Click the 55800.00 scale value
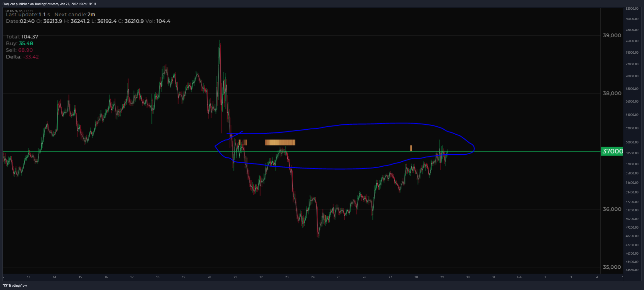The width and height of the screenshot is (644, 290). click(x=632, y=173)
